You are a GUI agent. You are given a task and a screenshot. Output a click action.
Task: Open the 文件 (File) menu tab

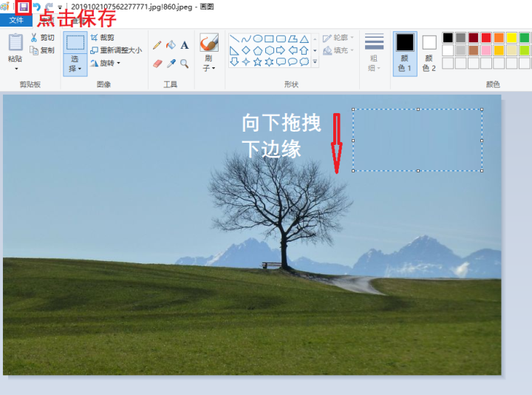16,20
